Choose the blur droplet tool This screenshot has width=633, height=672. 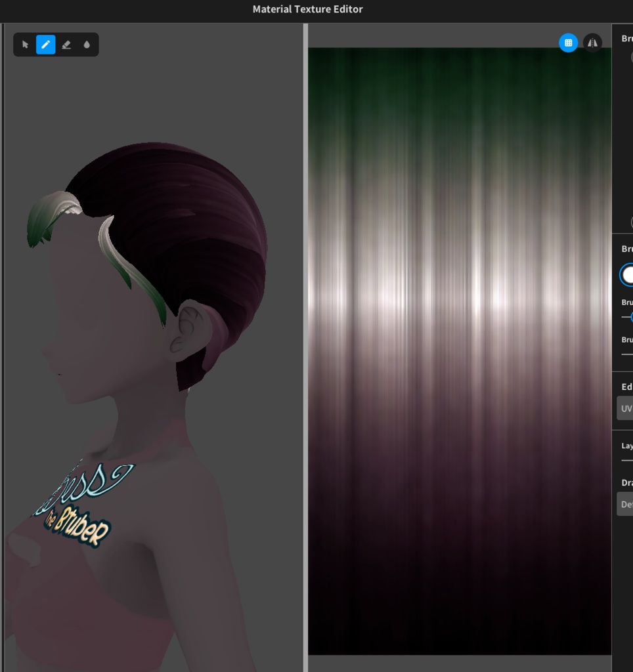pos(86,45)
